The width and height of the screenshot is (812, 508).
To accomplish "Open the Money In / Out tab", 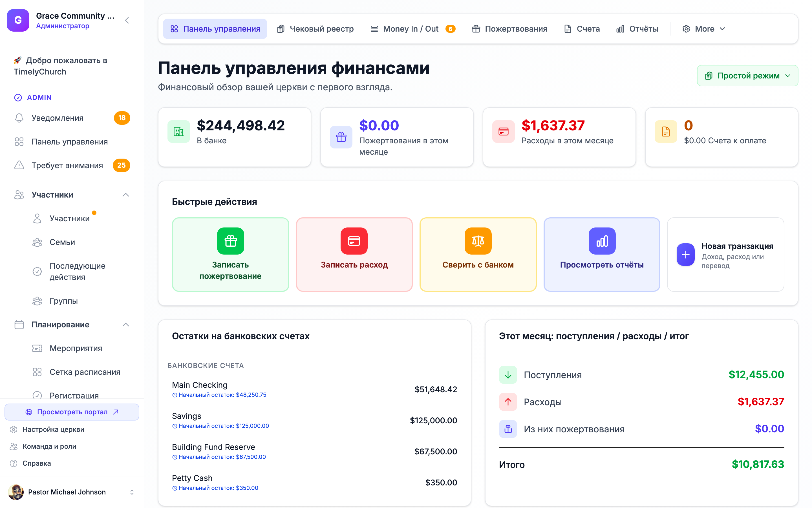I will click(413, 29).
